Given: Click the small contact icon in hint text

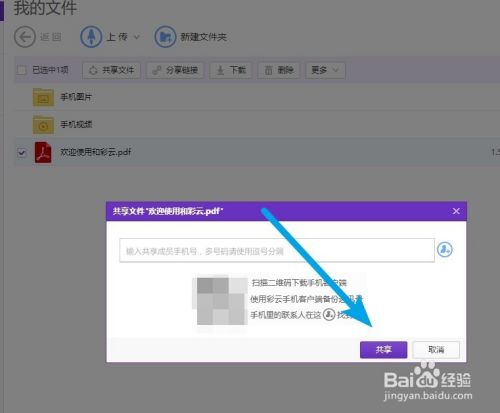Looking at the screenshot, I should [329, 314].
